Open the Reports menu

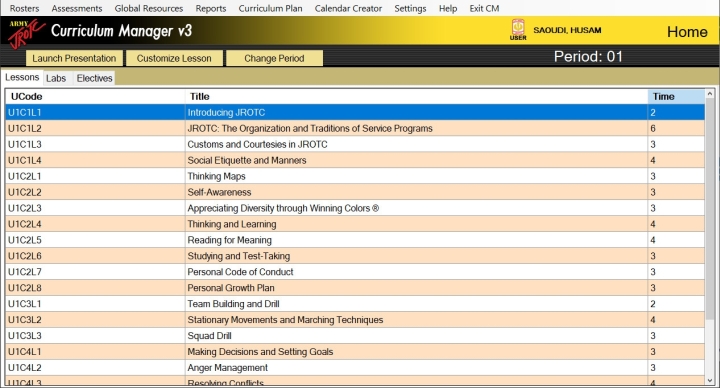(211, 8)
